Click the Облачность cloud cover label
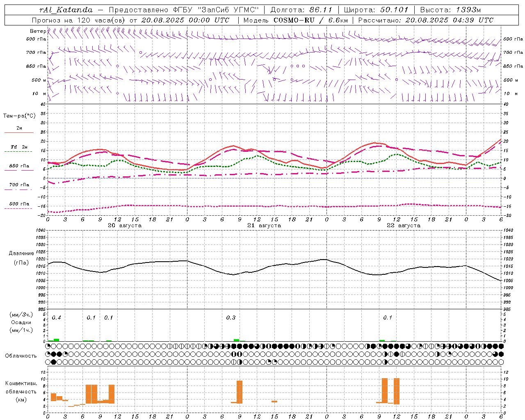The height and width of the screenshot is (420, 525). click(21, 356)
